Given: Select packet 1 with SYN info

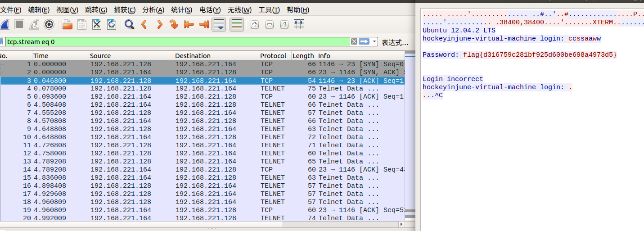Looking at the screenshot, I should [x=202, y=64].
